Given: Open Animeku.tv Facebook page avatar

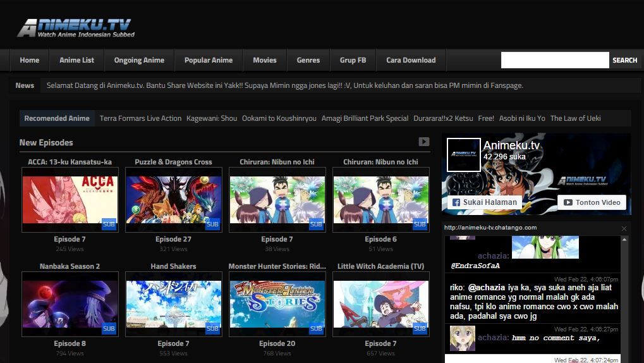Looking at the screenshot, I should point(463,154).
